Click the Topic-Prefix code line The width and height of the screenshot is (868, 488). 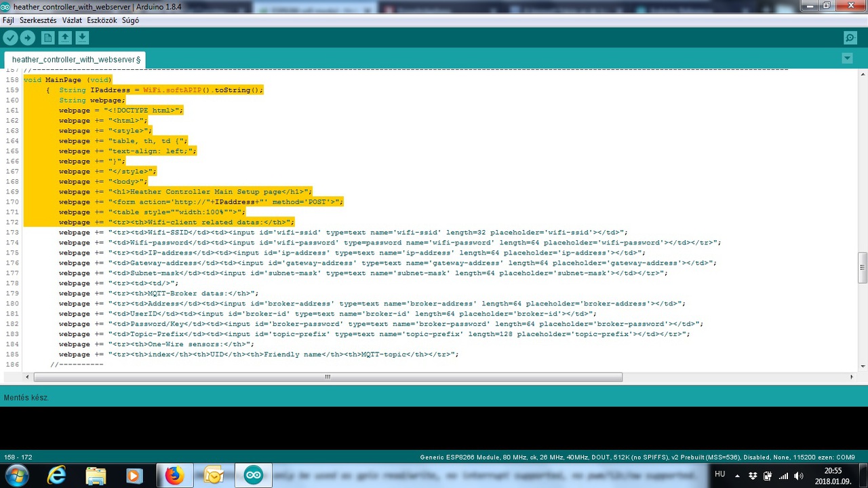click(374, 335)
